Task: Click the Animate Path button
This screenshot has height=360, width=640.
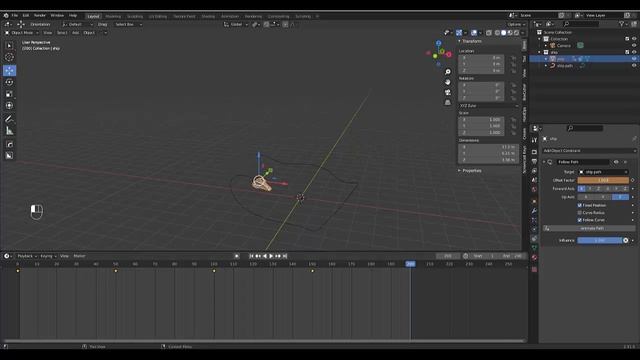Action: tap(589, 229)
